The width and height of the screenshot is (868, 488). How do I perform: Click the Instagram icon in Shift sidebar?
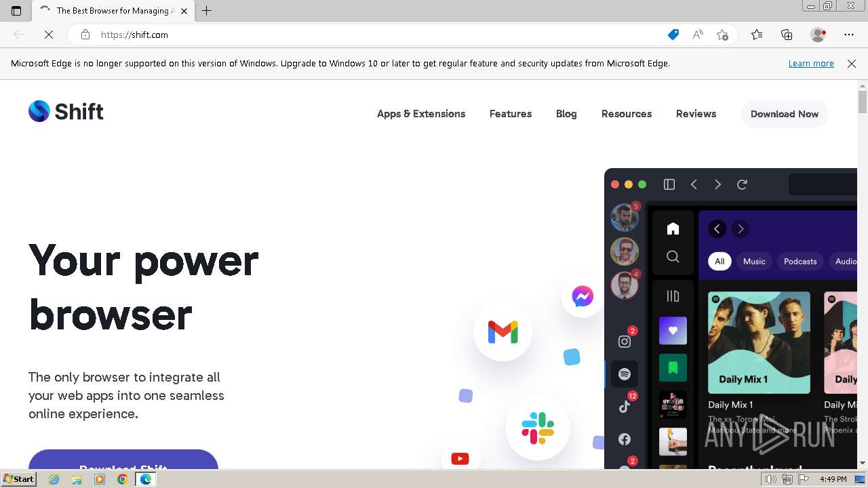point(625,341)
